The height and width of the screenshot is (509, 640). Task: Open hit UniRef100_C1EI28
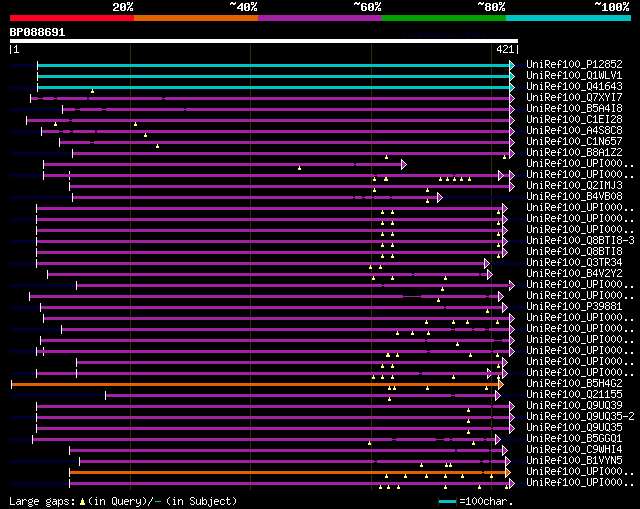[574, 120]
